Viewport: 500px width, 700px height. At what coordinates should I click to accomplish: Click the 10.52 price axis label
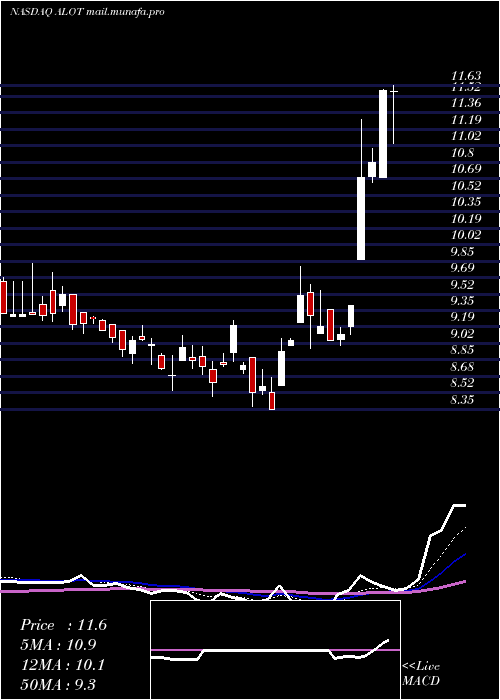466,186
